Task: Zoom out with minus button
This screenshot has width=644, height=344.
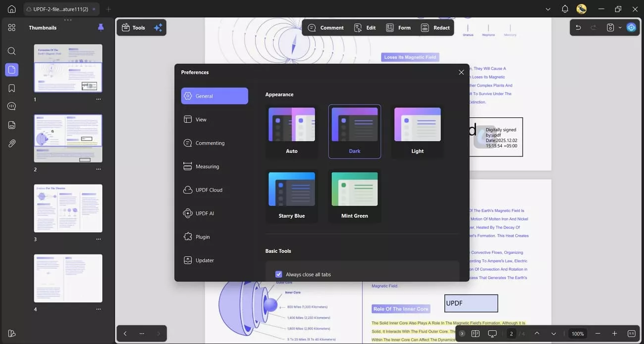Action: pos(598,334)
